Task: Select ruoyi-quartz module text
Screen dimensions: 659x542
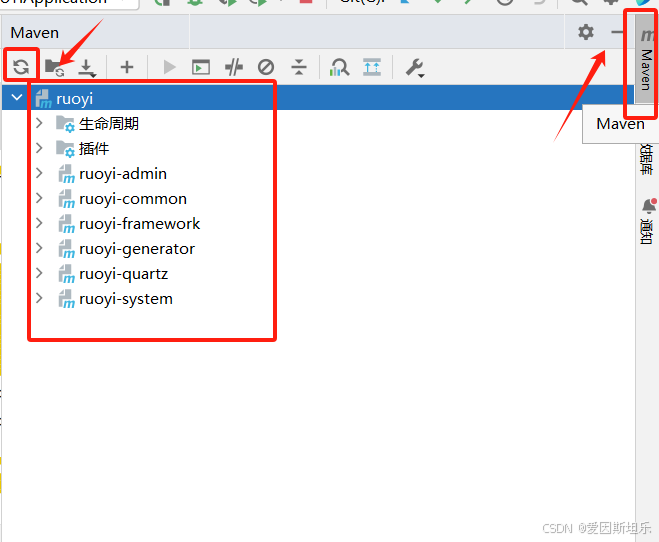Action: click(x=124, y=274)
